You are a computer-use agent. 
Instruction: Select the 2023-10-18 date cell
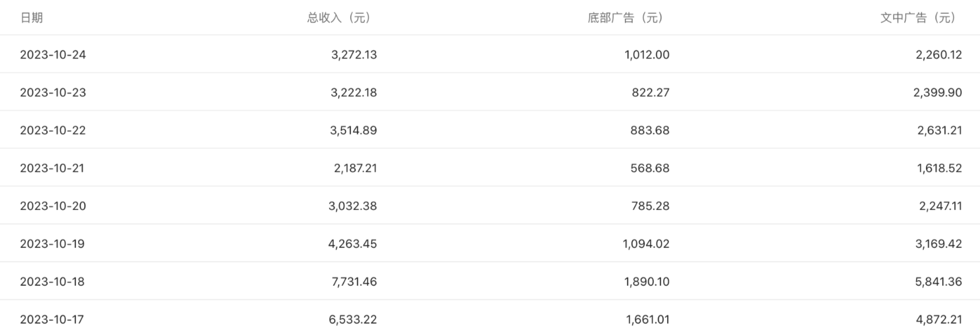point(52,282)
